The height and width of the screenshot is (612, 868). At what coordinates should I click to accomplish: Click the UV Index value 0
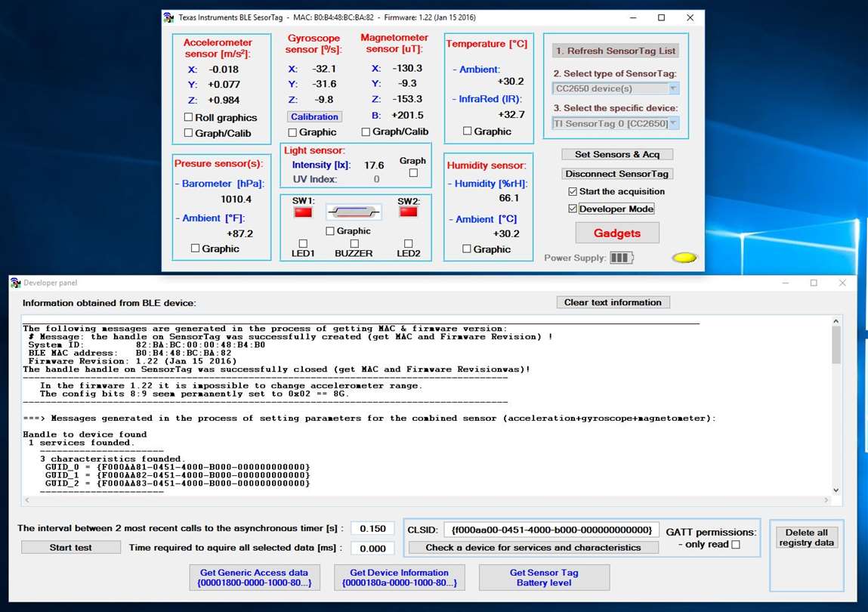click(376, 180)
